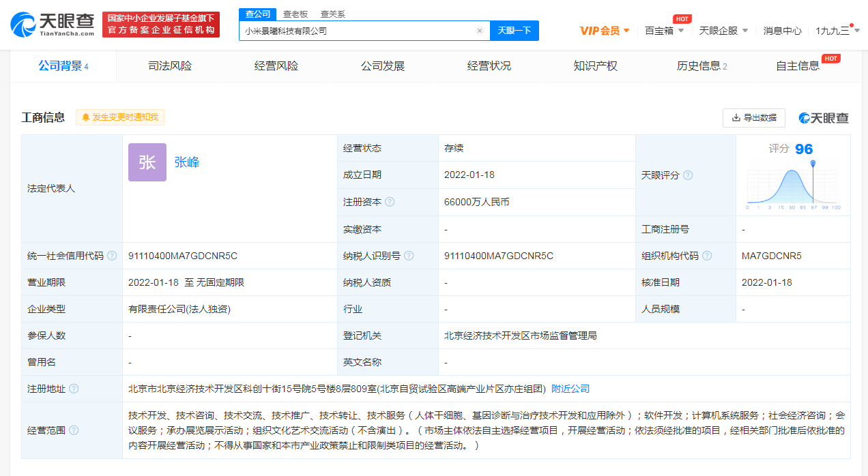Click help icon next to 注册资本
The width and height of the screenshot is (868, 476).
tap(390, 202)
